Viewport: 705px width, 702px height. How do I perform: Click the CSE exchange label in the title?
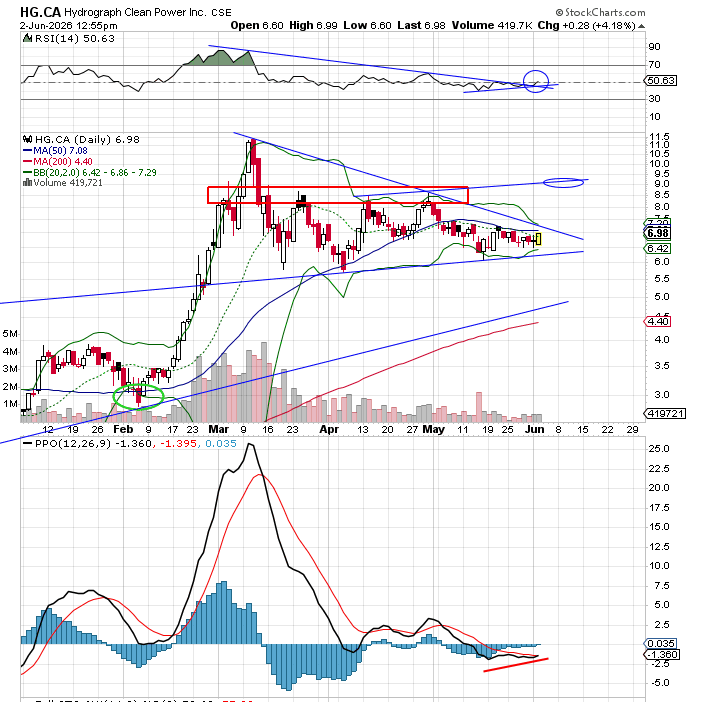point(221,13)
